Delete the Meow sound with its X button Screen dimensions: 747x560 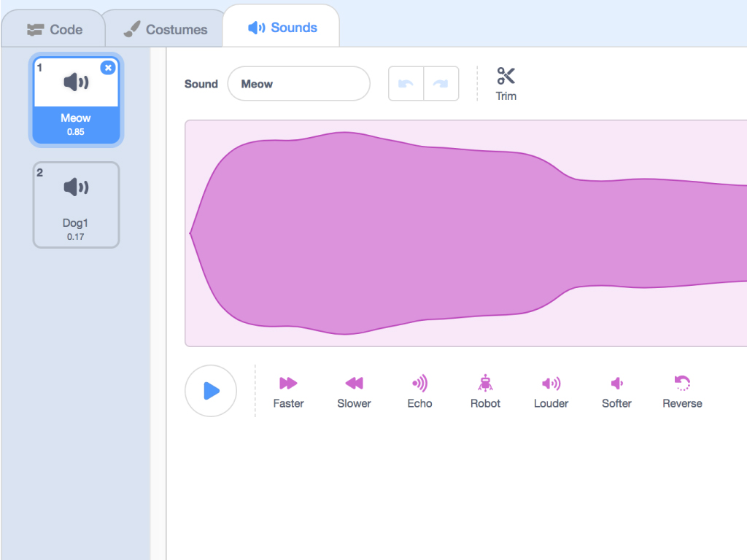(x=108, y=68)
